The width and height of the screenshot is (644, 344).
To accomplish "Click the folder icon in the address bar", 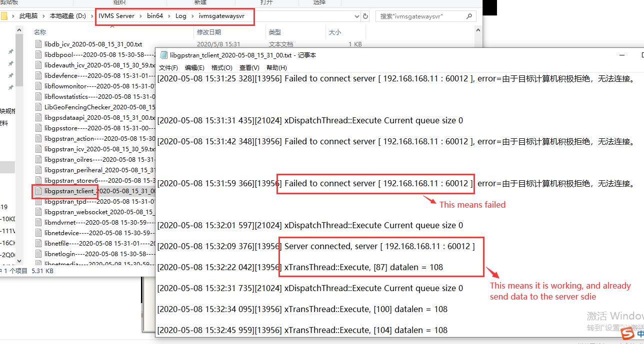I will [x=4, y=16].
